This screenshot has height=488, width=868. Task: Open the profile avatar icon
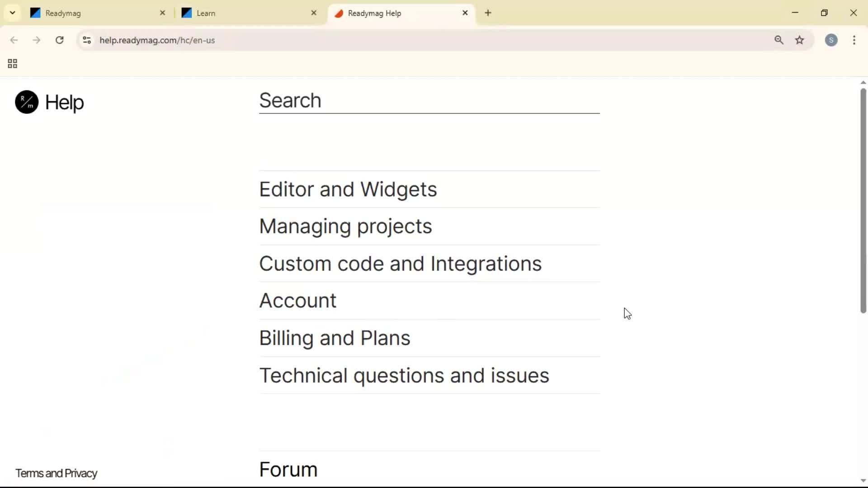coord(832,40)
